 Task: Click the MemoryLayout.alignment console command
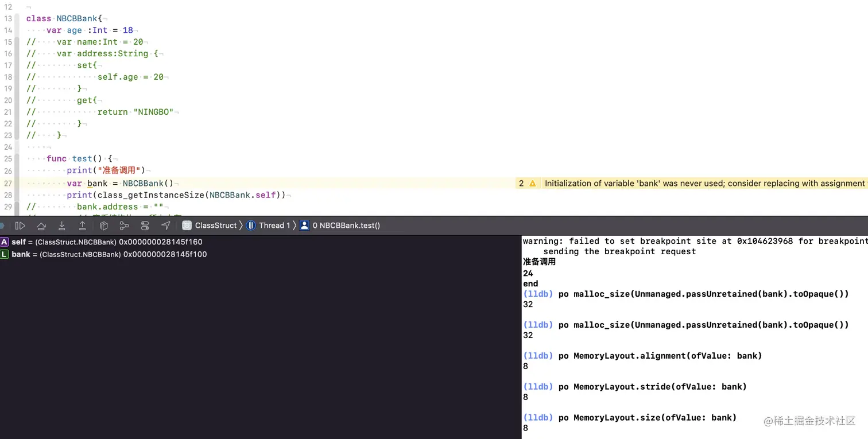coord(642,356)
